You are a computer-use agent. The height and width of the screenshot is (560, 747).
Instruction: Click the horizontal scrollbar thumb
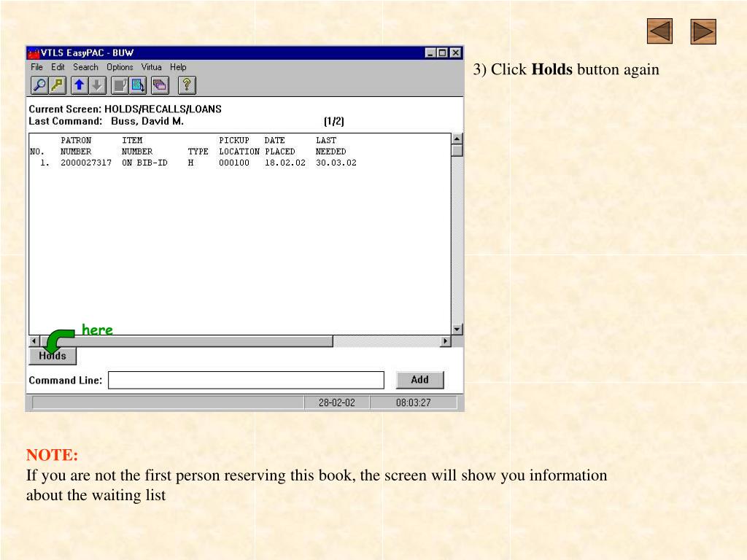coord(186,341)
